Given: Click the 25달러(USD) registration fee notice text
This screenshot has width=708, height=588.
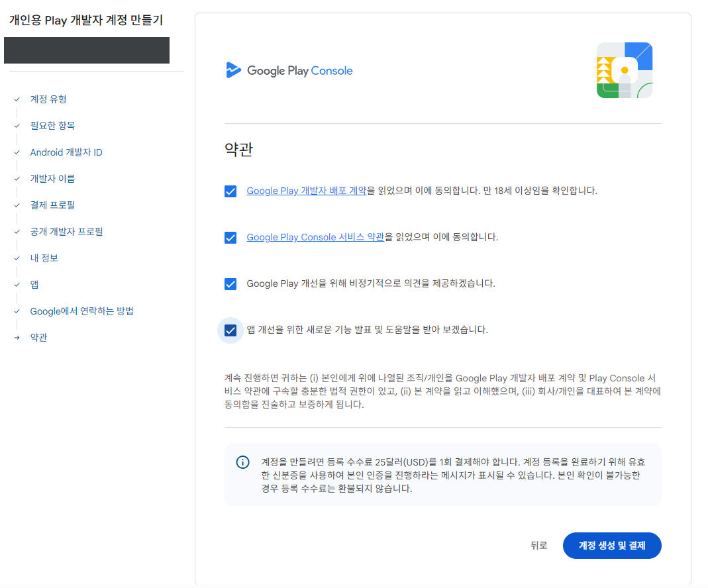Looking at the screenshot, I should click(x=453, y=475).
